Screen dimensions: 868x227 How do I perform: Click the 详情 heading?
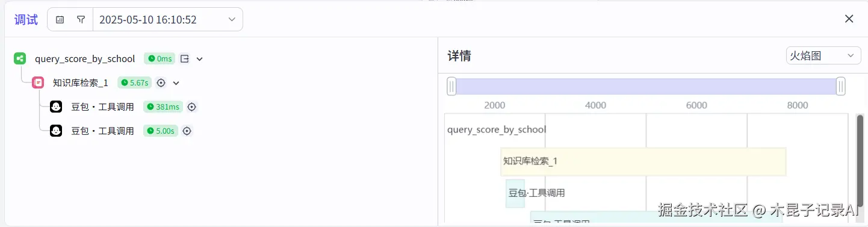[459, 56]
